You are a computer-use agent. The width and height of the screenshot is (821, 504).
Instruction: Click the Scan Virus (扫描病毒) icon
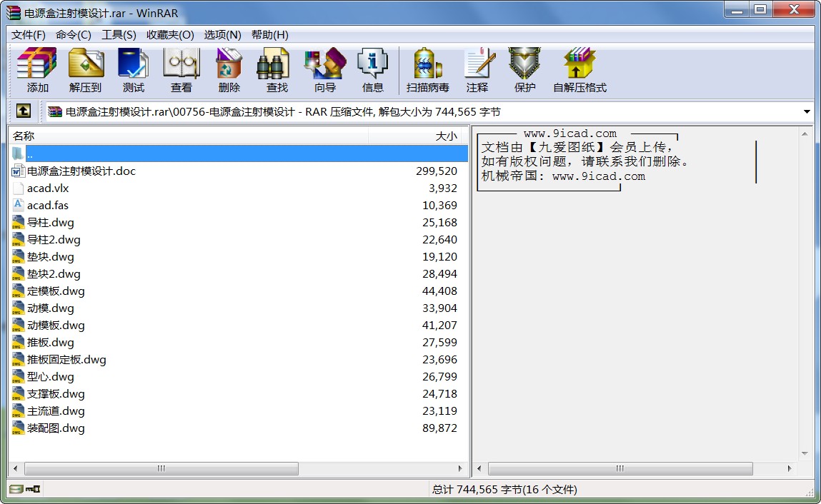427,70
